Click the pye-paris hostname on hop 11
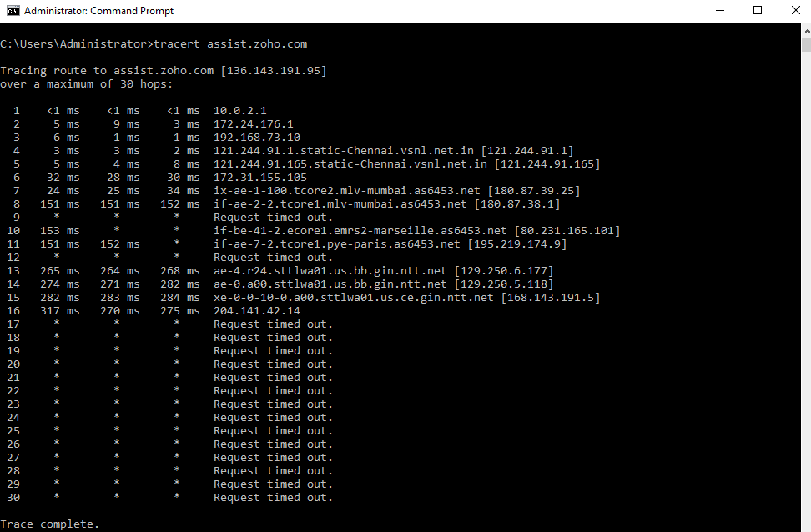The image size is (811, 532). pyautogui.click(x=337, y=244)
